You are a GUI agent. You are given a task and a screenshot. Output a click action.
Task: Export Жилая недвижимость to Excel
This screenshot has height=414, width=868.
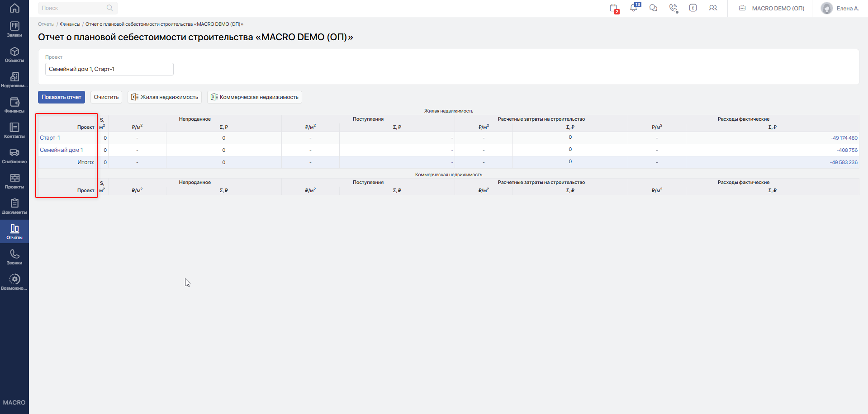[165, 97]
